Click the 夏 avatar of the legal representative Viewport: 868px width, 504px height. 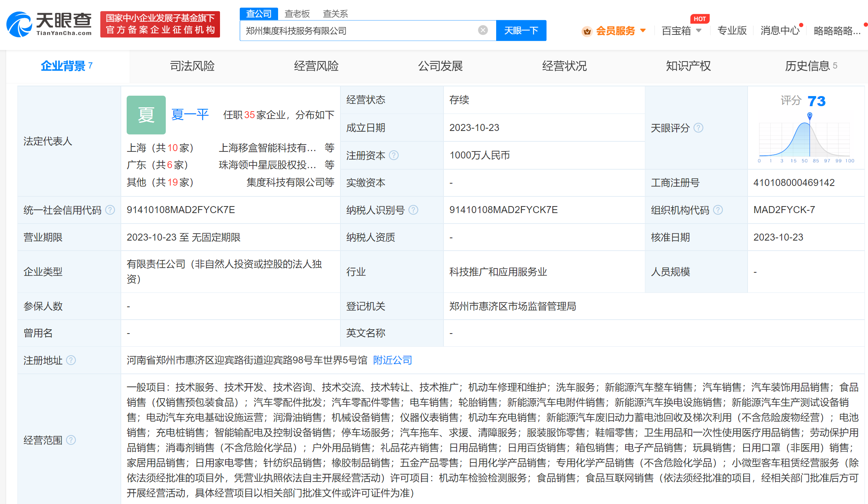[146, 115]
